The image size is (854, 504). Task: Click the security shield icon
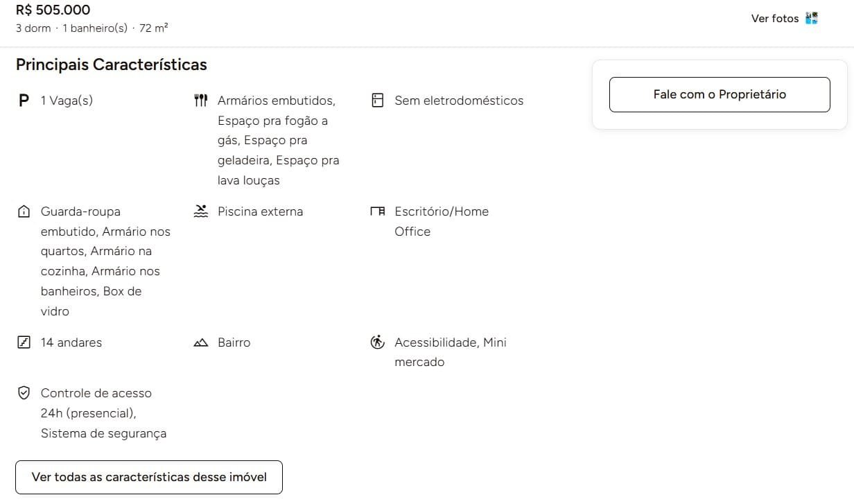point(24,393)
